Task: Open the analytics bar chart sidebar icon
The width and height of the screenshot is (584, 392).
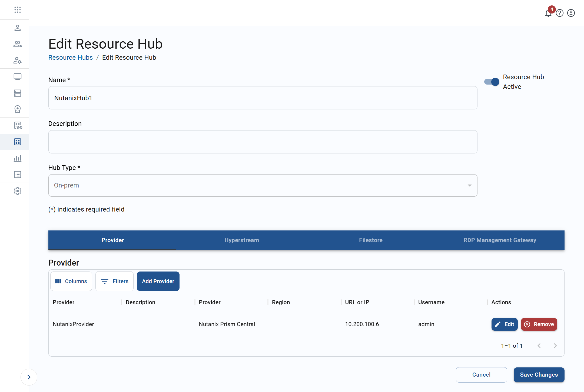Action: coord(18,158)
